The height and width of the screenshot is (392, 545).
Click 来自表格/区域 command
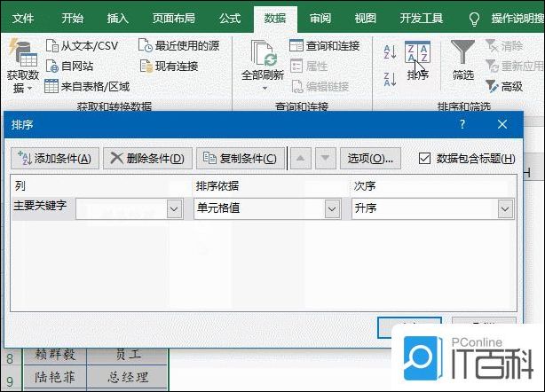tap(87, 86)
